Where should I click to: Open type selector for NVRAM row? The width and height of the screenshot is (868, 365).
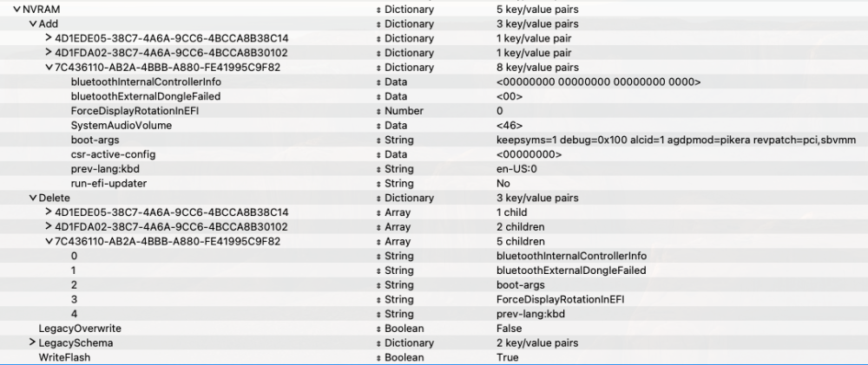pos(378,10)
